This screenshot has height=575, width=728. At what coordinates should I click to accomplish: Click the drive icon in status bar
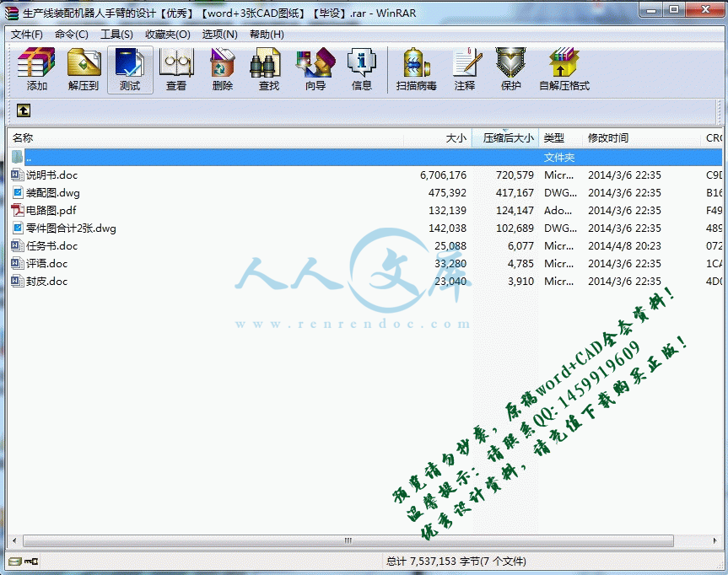click(15, 562)
